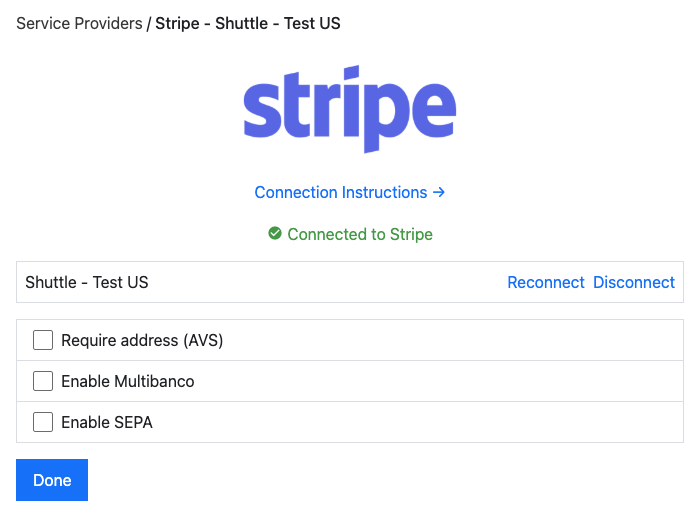Click the arrow beside Connection Instructions
This screenshot has height=509, width=699.
point(439,192)
